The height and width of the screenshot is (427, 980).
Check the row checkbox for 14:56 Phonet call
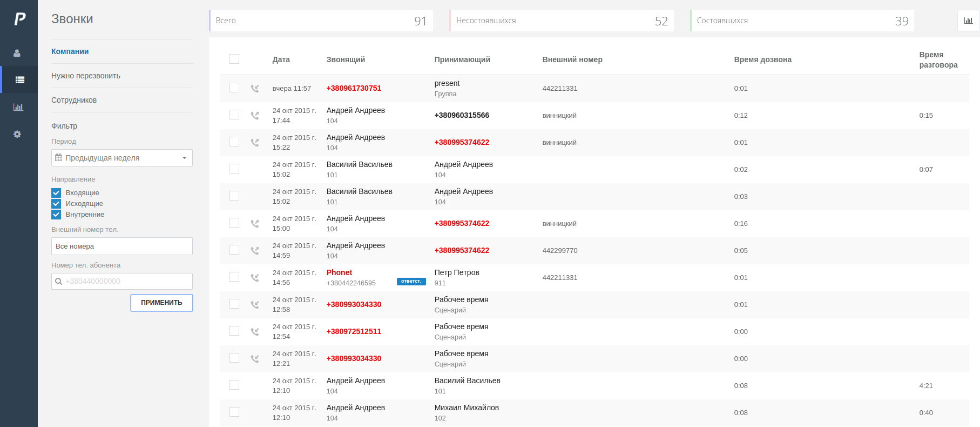[234, 277]
